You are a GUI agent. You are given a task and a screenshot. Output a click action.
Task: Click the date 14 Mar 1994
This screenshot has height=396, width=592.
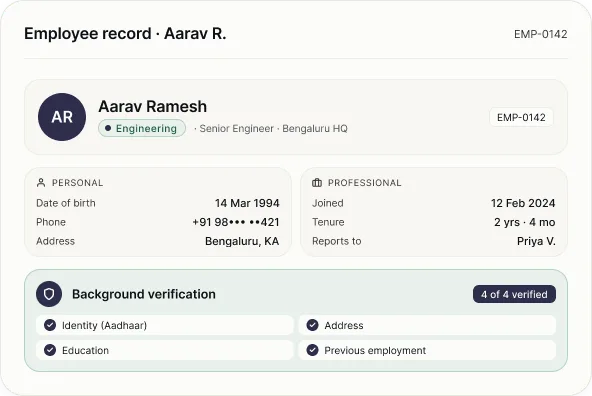[x=247, y=203]
